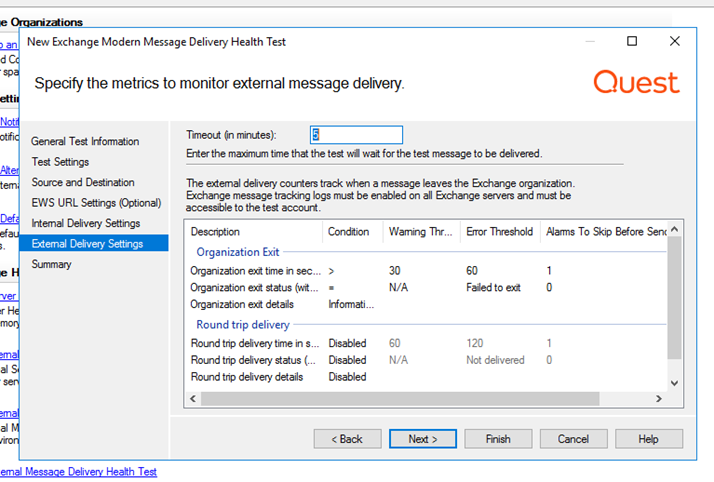The height and width of the screenshot is (482, 714).
Task: Click the Finish button
Action: (498, 439)
